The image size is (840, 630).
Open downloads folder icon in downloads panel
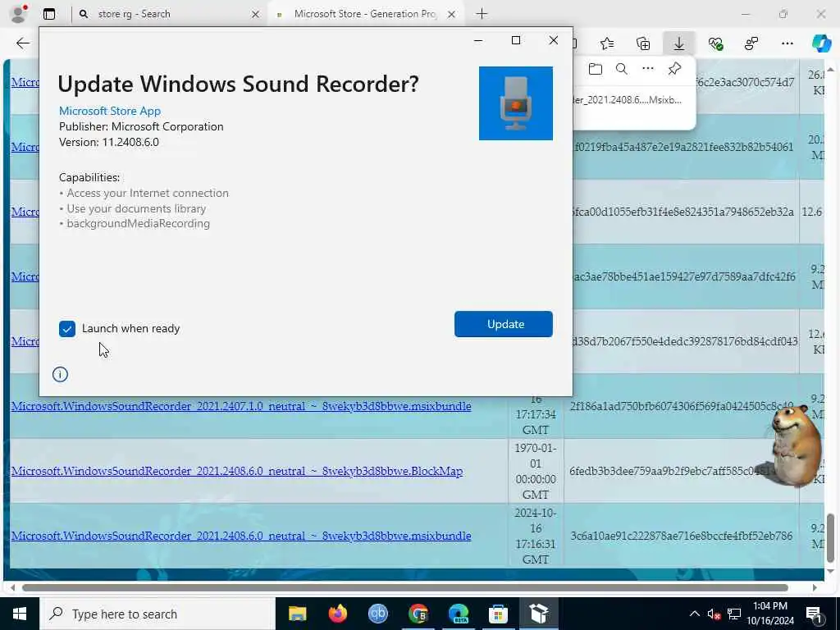[x=596, y=69]
